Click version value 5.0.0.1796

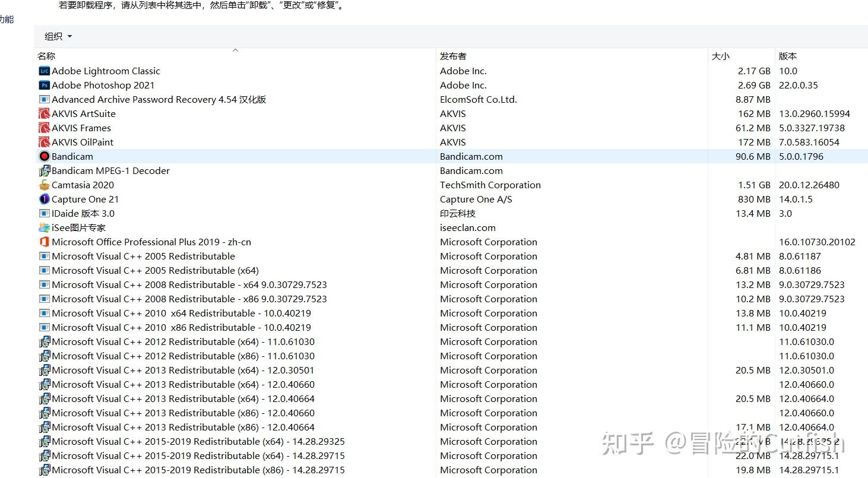[801, 156]
